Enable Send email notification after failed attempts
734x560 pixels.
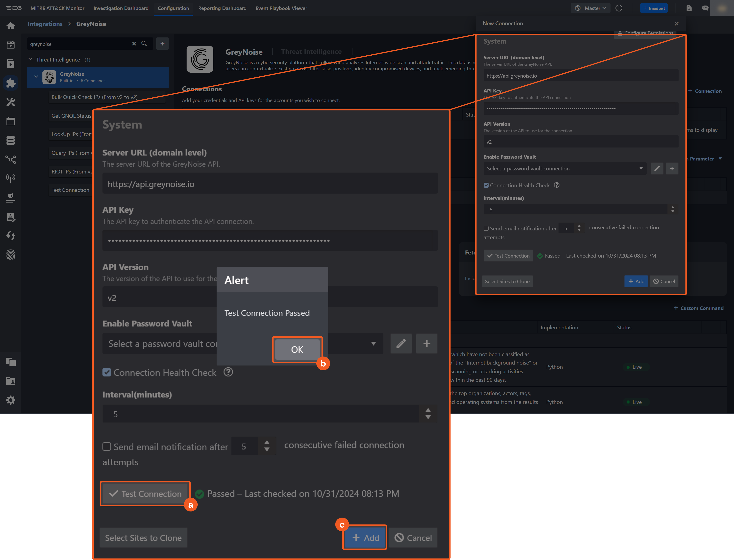pos(107,447)
